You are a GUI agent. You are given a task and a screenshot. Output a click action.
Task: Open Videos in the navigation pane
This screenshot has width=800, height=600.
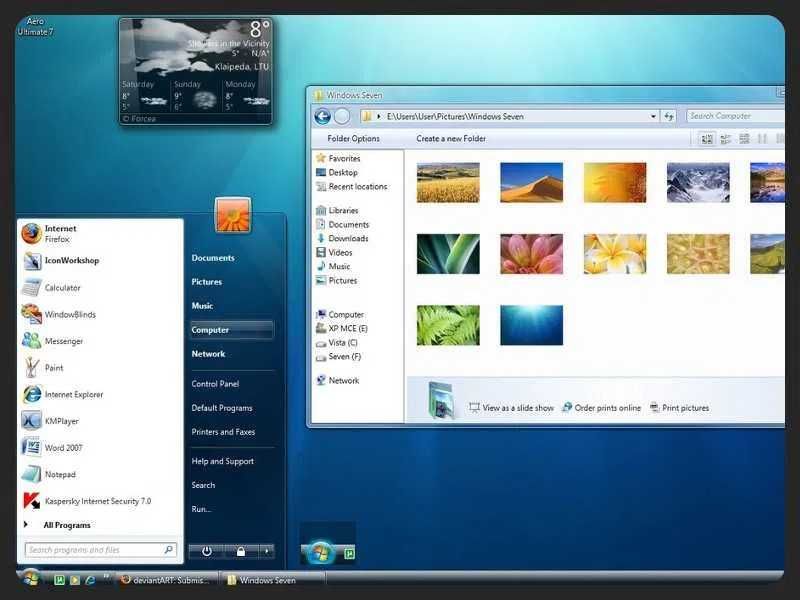coord(334,253)
